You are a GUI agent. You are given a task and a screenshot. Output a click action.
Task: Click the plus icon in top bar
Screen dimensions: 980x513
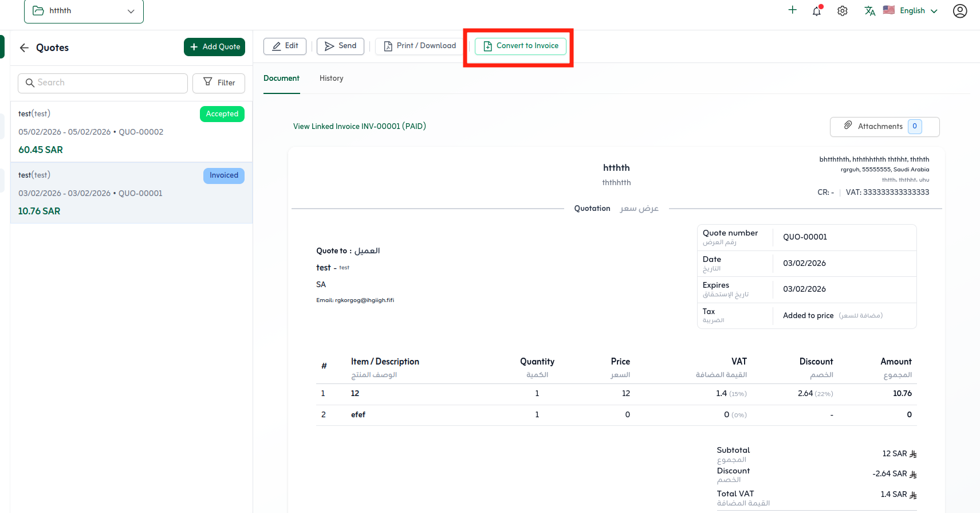793,10
